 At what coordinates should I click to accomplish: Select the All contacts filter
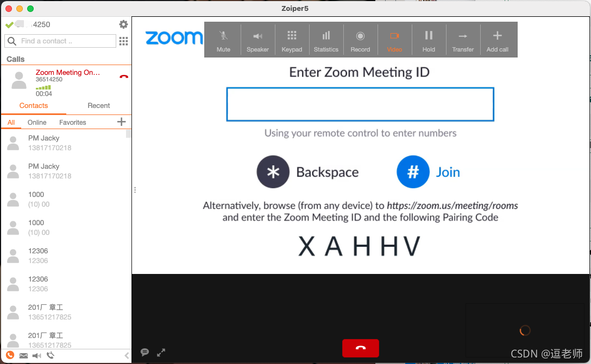pyautogui.click(x=11, y=123)
